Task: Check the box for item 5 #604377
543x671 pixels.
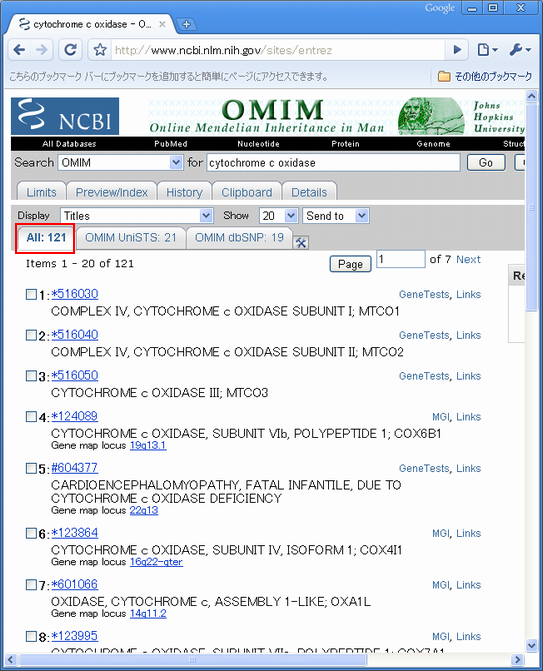Action: click(31, 468)
